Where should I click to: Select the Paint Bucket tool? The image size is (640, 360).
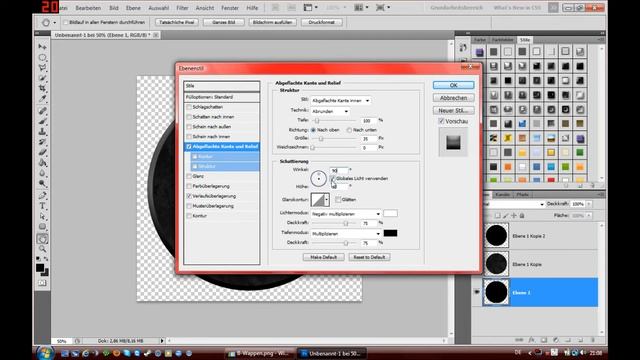(42, 163)
